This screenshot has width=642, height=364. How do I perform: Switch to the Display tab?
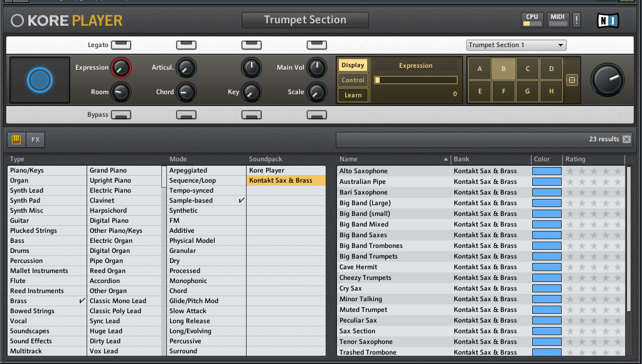click(x=353, y=65)
